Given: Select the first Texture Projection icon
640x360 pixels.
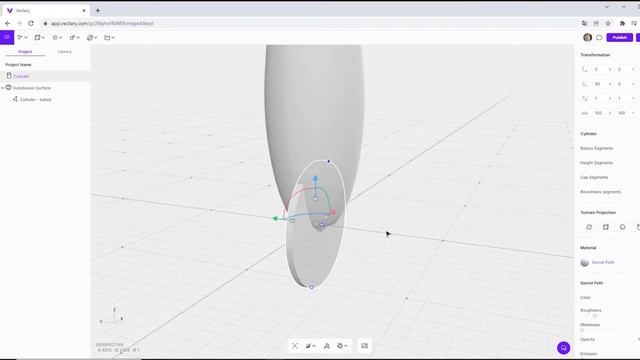Looking at the screenshot, I should click(589, 227).
